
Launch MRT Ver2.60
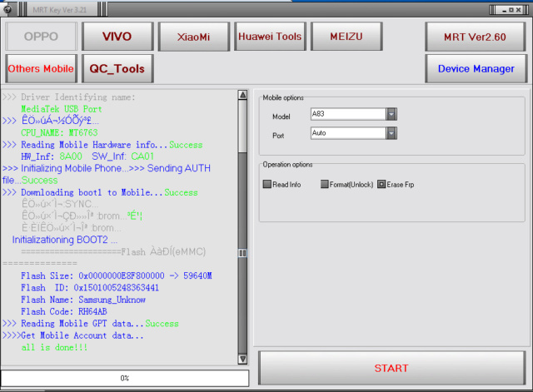(476, 37)
